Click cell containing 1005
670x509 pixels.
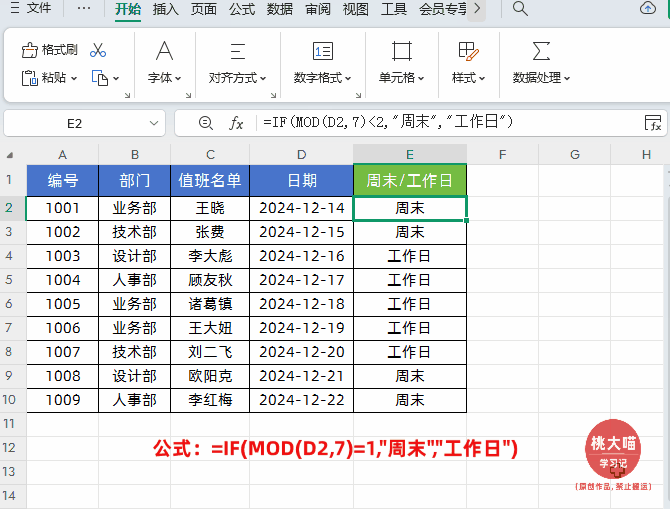(x=63, y=304)
